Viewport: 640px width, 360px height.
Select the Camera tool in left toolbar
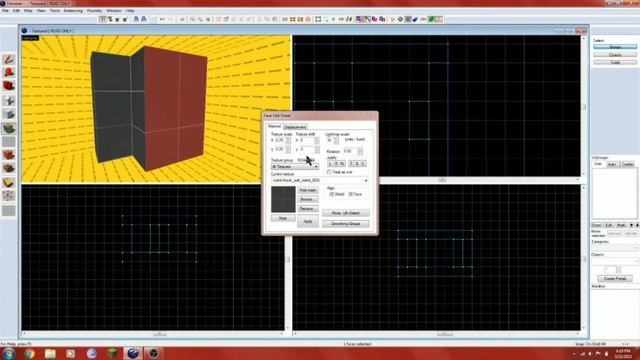click(x=9, y=86)
